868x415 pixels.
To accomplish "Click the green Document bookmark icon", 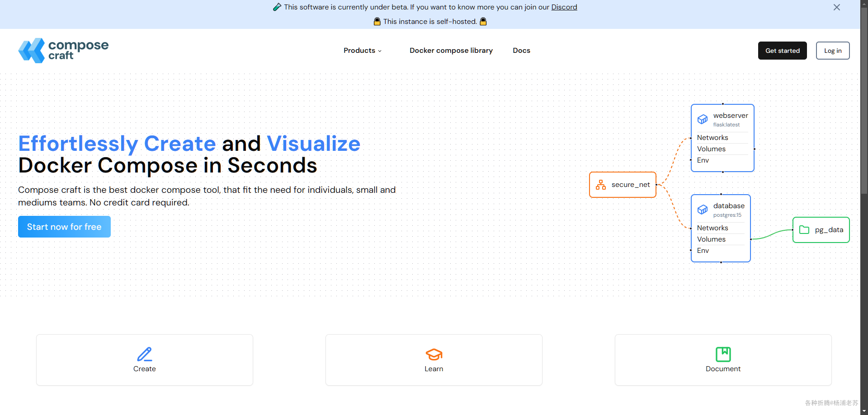I will tap(723, 354).
